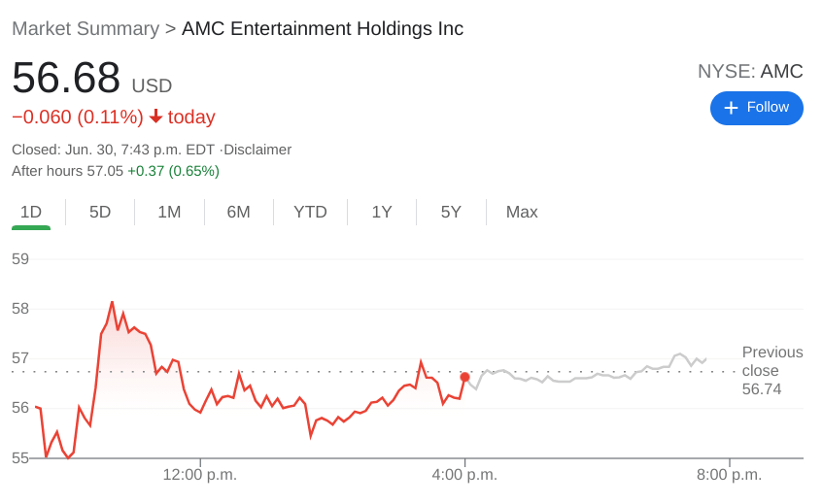Select the Max range tab

522,212
